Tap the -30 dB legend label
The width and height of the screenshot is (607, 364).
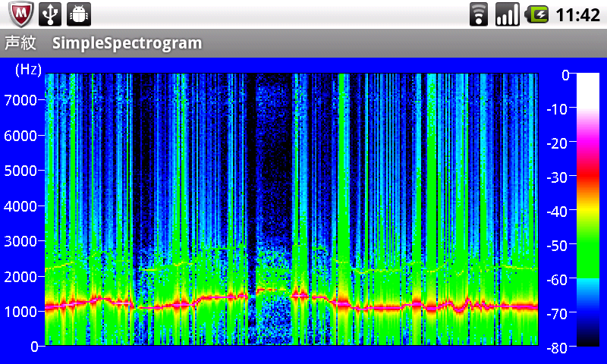[x=557, y=177]
